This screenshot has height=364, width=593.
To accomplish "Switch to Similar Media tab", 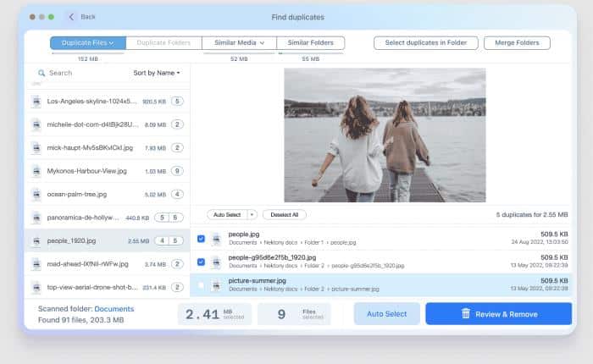I will coord(239,42).
